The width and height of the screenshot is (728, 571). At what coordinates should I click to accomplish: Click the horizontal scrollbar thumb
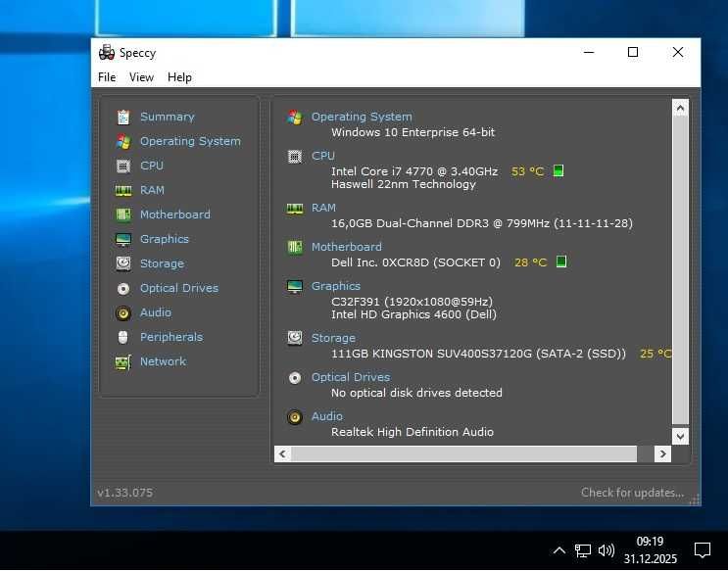[463, 454]
